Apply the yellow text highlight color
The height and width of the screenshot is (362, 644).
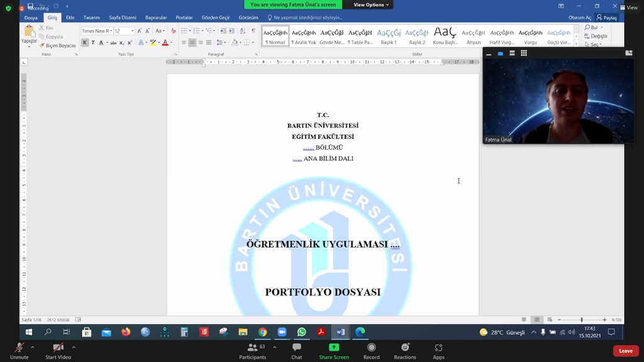[x=153, y=43]
